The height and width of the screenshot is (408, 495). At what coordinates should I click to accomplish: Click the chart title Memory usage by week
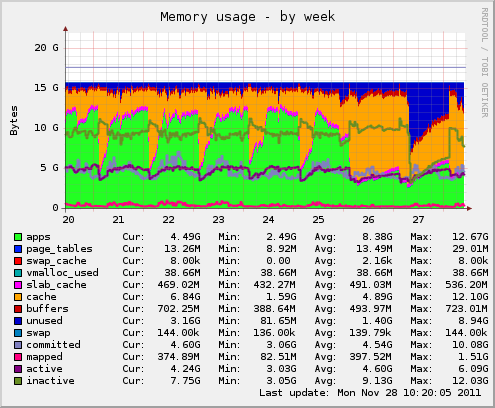tap(247, 17)
